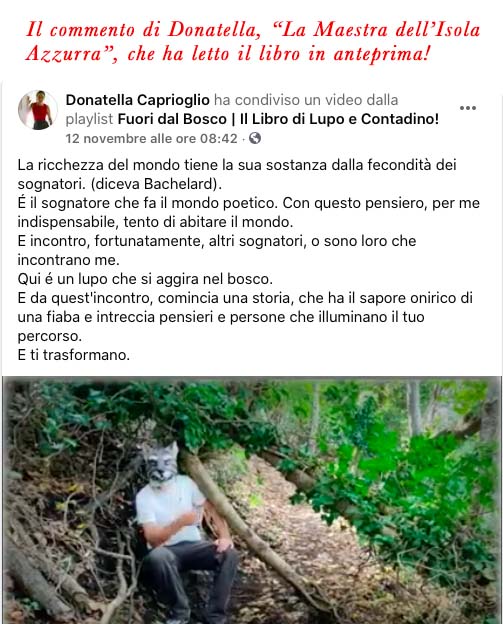Click the globe public-visibility icon
503x624 pixels.
255,138
